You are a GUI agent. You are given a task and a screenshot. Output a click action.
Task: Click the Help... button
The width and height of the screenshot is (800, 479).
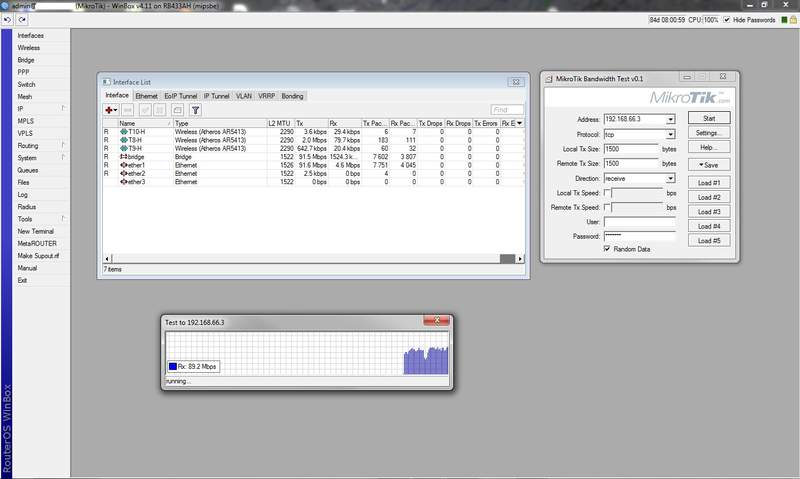[709, 147]
